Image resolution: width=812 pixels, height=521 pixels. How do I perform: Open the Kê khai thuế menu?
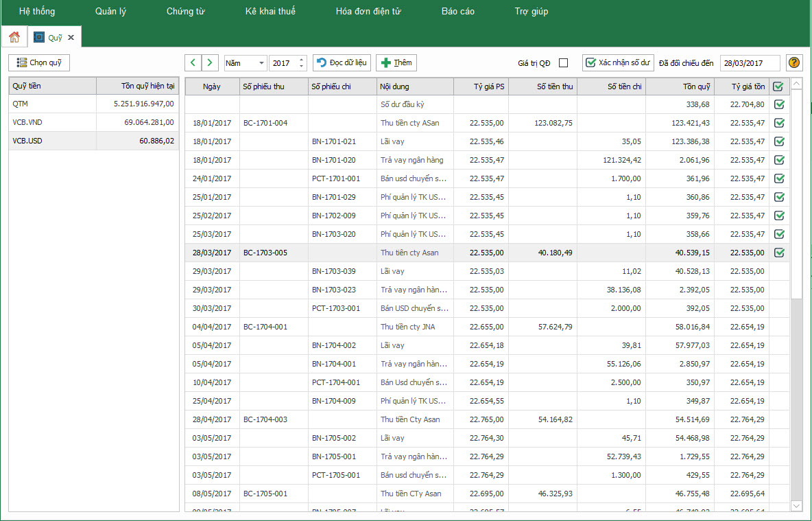pyautogui.click(x=270, y=11)
